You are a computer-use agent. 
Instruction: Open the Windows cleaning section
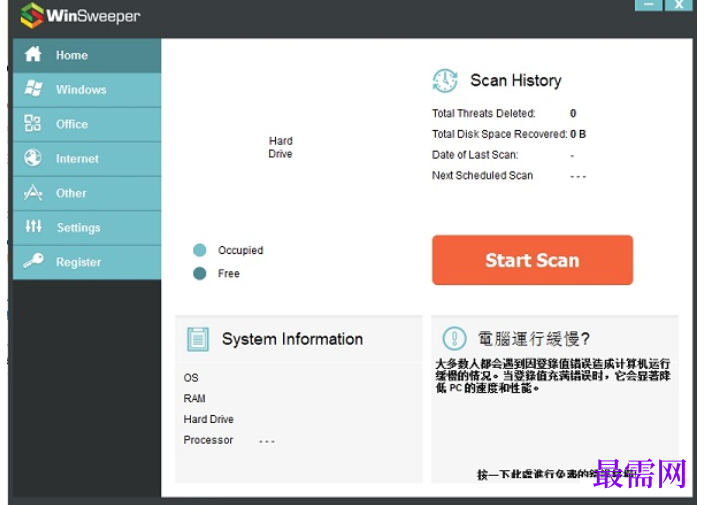pyautogui.click(x=87, y=90)
